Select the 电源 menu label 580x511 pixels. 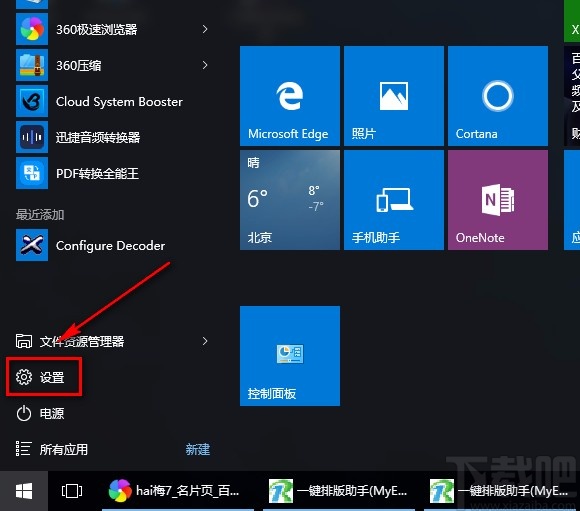coord(52,413)
